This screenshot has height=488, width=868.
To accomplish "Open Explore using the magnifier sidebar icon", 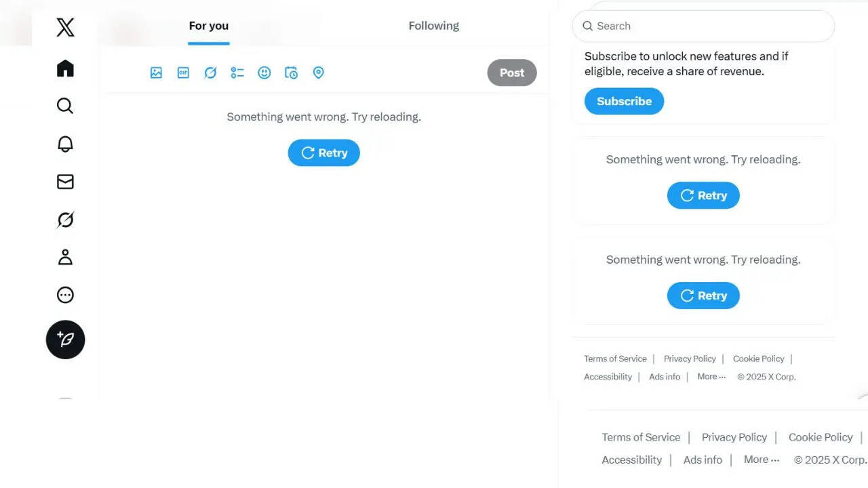I will click(x=65, y=106).
